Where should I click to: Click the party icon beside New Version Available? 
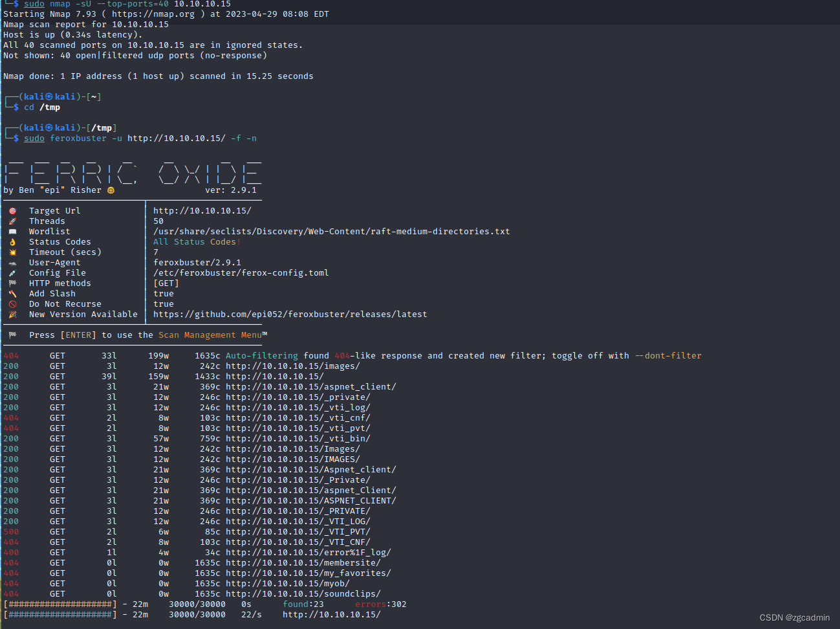point(12,314)
